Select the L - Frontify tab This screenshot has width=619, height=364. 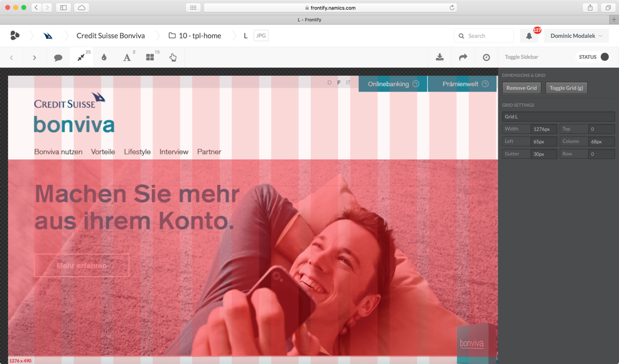pyautogui.click(x=309, y=19)
